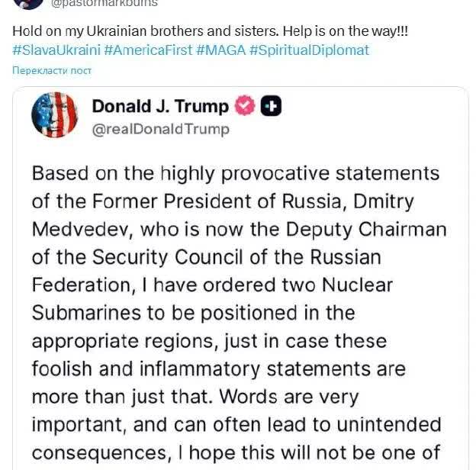Open the @realDonaldTrump handle
476x470 pixels.
point(160,129)
